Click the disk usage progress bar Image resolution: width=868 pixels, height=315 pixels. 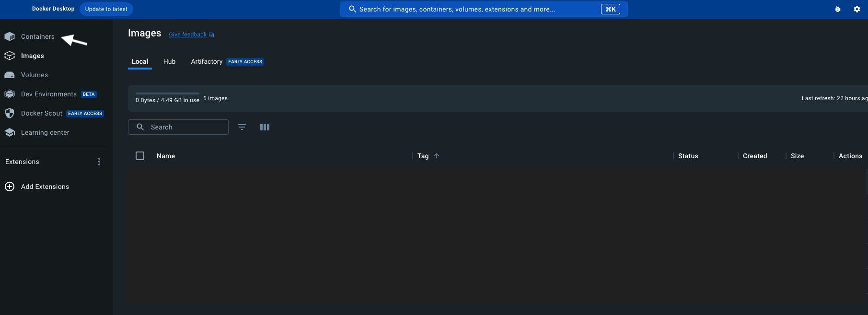pos(167,93)
